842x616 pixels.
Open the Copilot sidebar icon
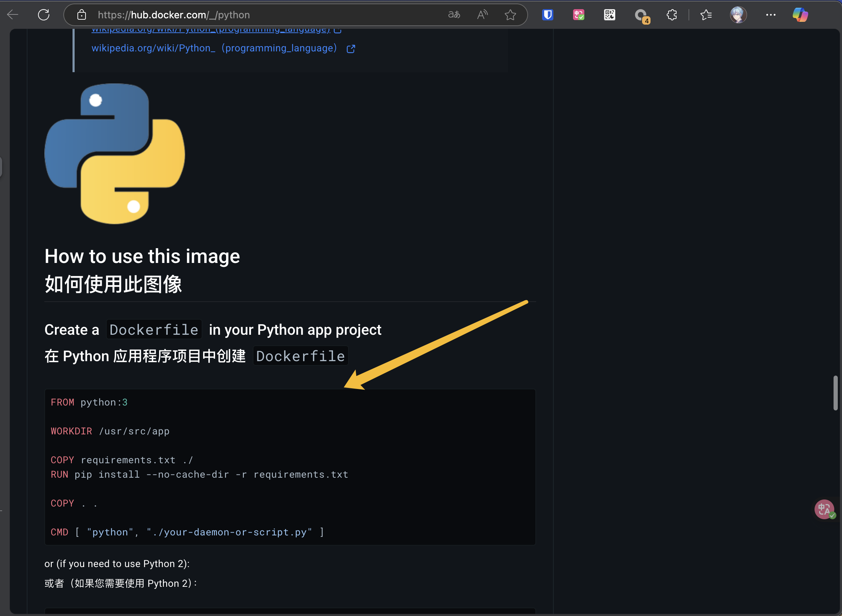800,15
